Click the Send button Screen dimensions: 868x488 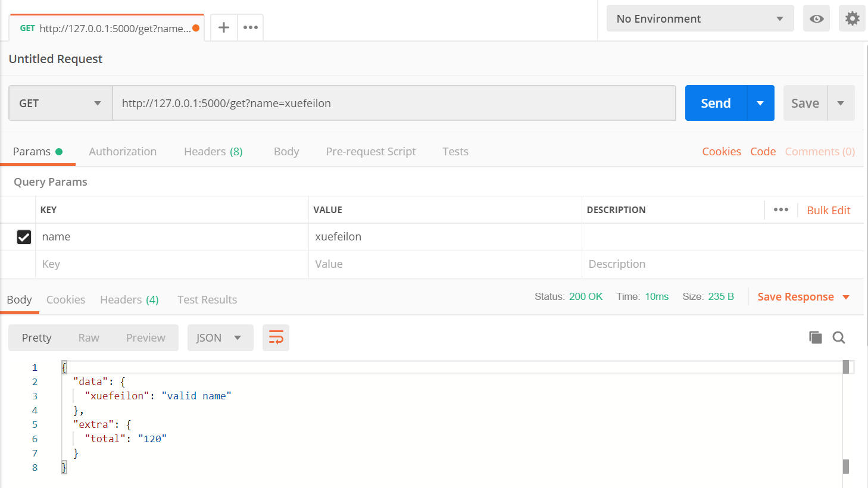[716, 103]
